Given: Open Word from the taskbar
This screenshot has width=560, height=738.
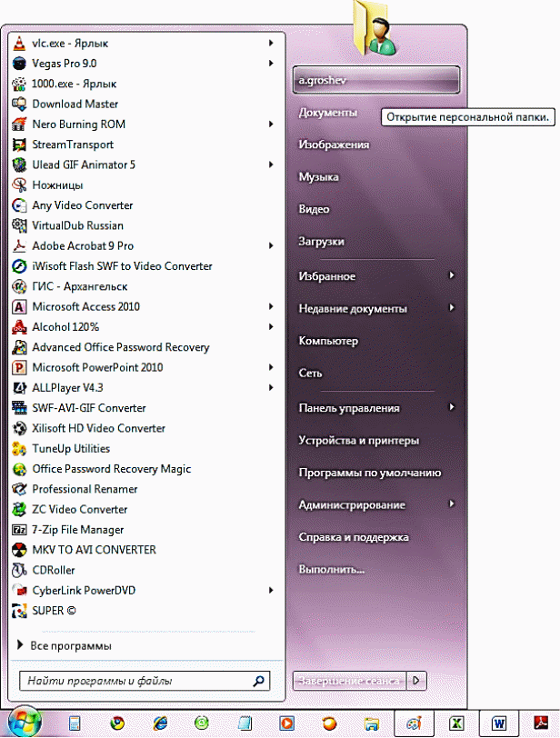Looking at the screenshot, I should tap(498, 723).
